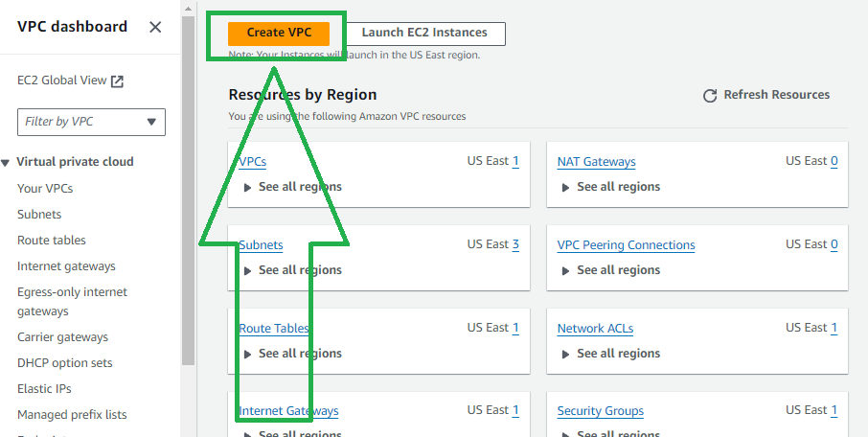Click the Create VPC button
This screenshot has height=437, width=868.
point(279,34)
